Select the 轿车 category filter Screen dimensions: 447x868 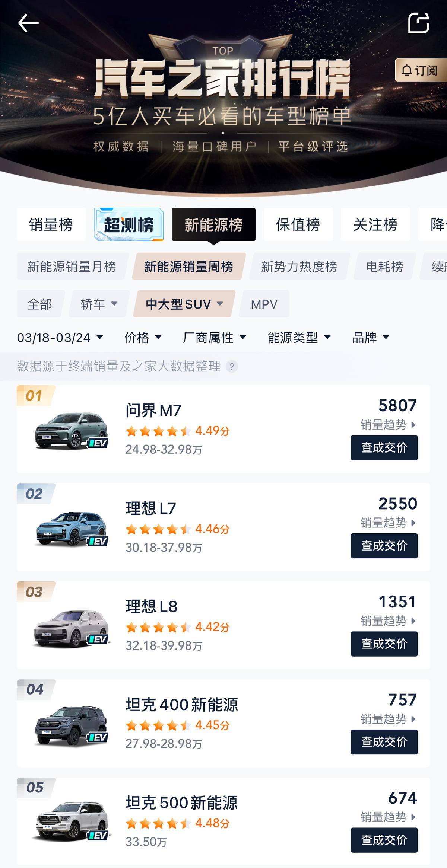tap(99, 304)
